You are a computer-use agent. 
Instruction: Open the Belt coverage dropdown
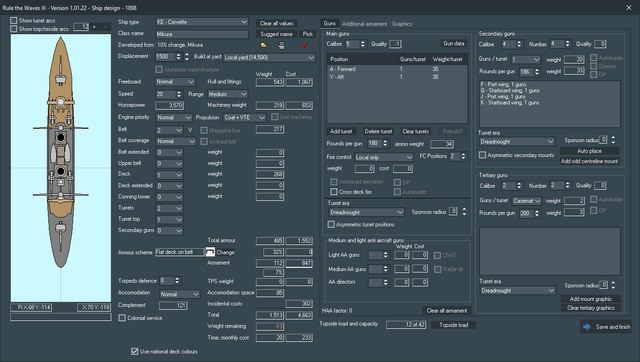tap(176, 141)
